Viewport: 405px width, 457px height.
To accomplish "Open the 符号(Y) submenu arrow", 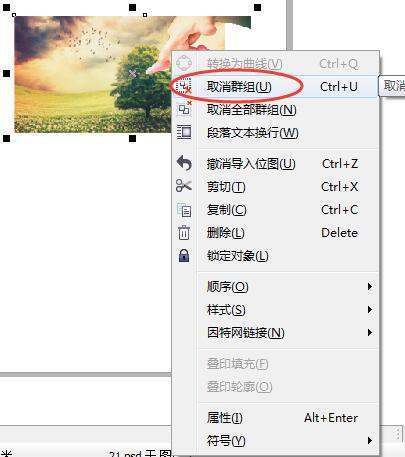I will coord(369,441).
